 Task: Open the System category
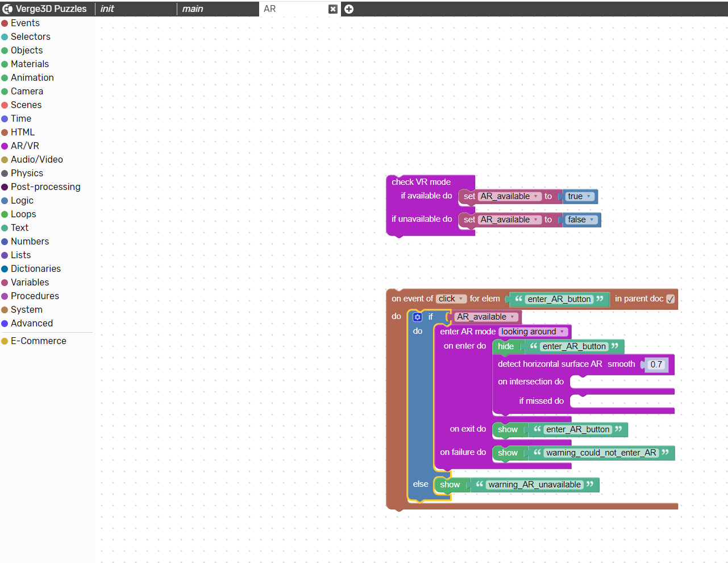point(26,309)
